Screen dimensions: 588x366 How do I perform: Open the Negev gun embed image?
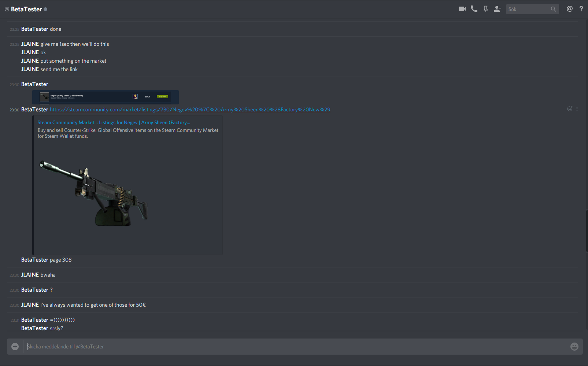click(93, 193)
